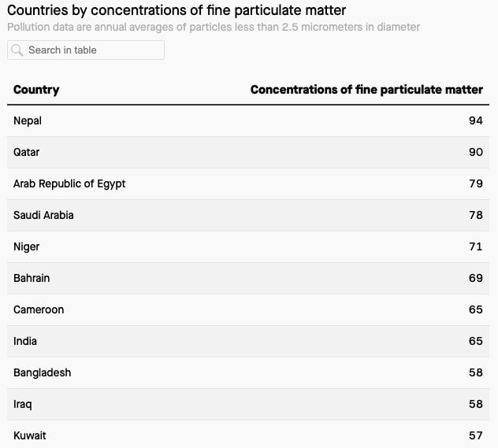Click the pollution data subtitle text
Image resolution: width=498 pixels, height=448 pixels.
214,28
